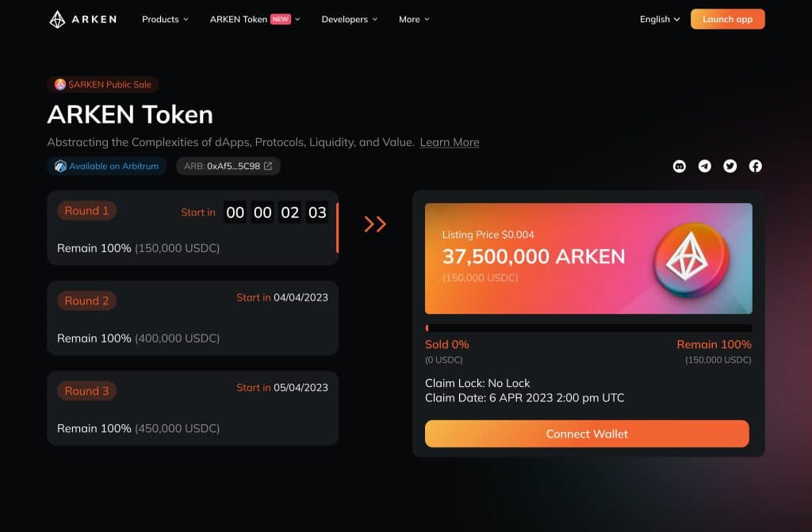Screen dimensions: 812x532
Task: Open the ARKEN Token menu
Action: click(255, 19)
